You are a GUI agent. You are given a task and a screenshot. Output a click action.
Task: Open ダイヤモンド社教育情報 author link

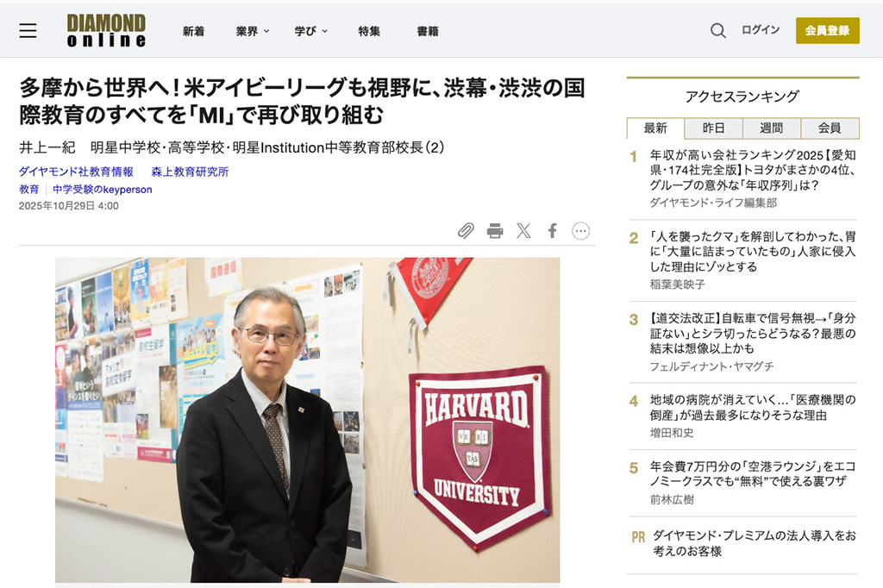(x=76, y=172)
